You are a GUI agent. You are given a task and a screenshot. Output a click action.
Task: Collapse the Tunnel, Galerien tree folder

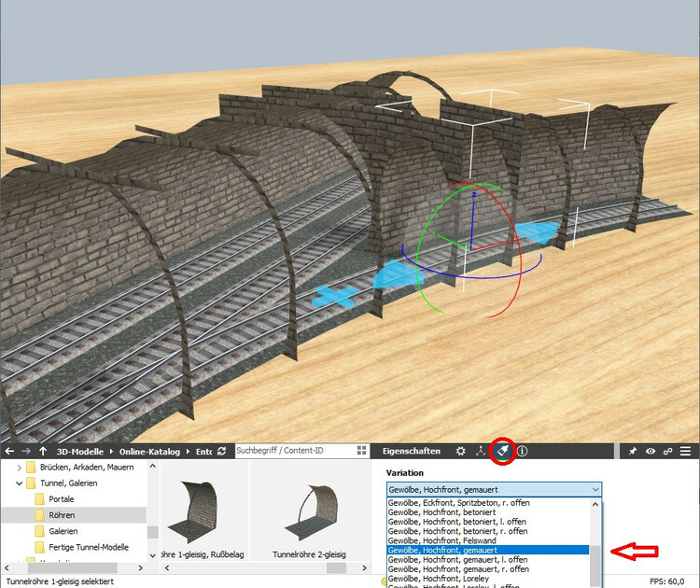point(20,483)
